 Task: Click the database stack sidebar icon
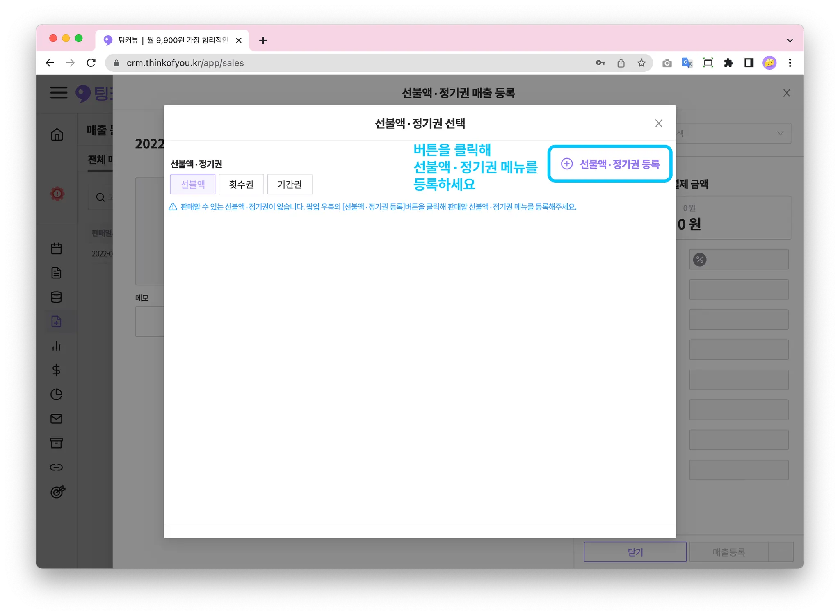pyautogui.click(x=56, y=297)
